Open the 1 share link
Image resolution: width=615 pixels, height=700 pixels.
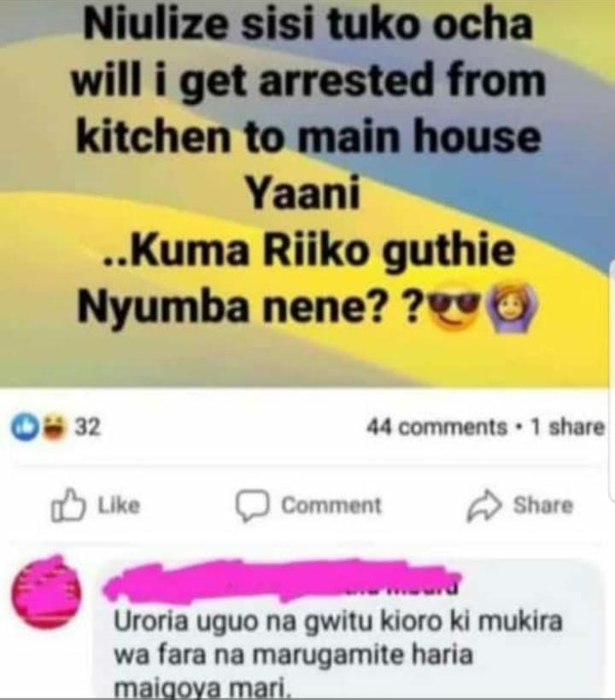[x=567, y=427]
